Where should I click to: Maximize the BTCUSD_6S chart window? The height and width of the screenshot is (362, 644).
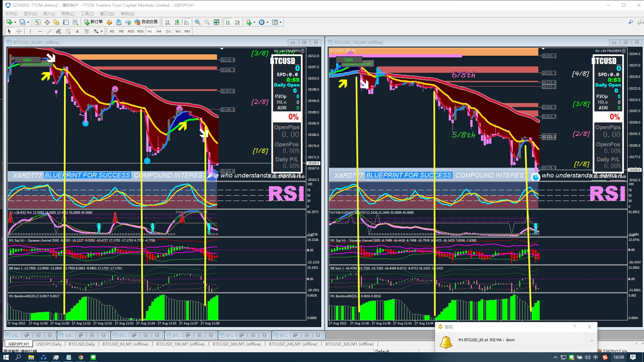(304, 42)
